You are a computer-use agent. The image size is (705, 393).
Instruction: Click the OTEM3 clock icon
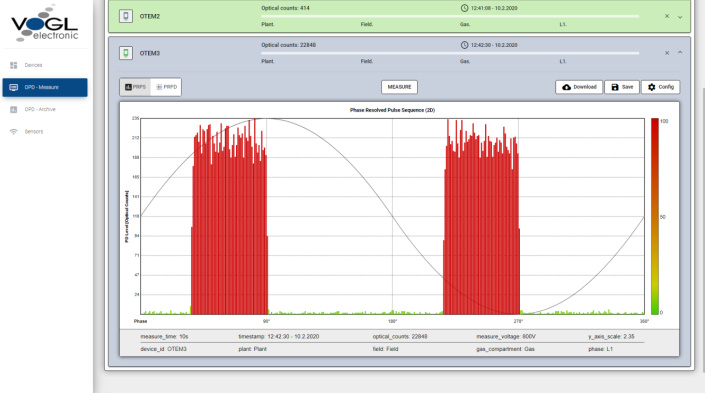coord(464,45)
